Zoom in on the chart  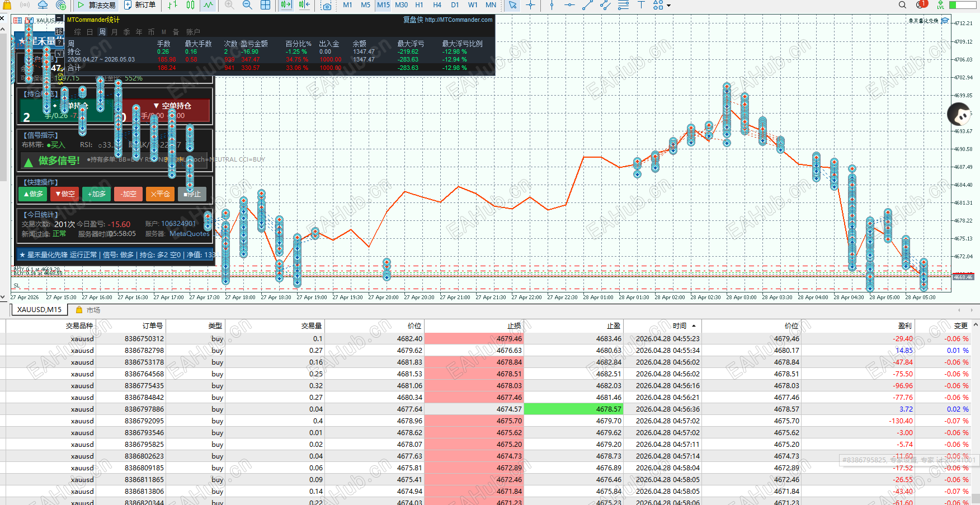(x=229, y=5)
